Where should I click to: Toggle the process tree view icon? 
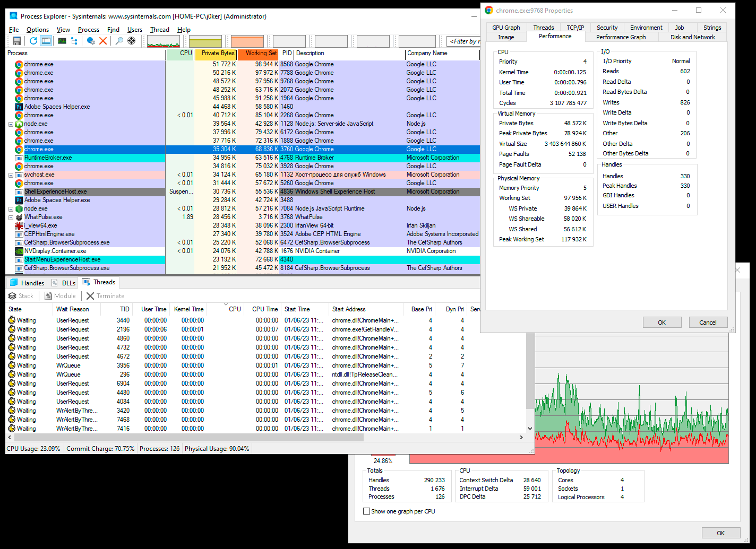pos(74,41)
